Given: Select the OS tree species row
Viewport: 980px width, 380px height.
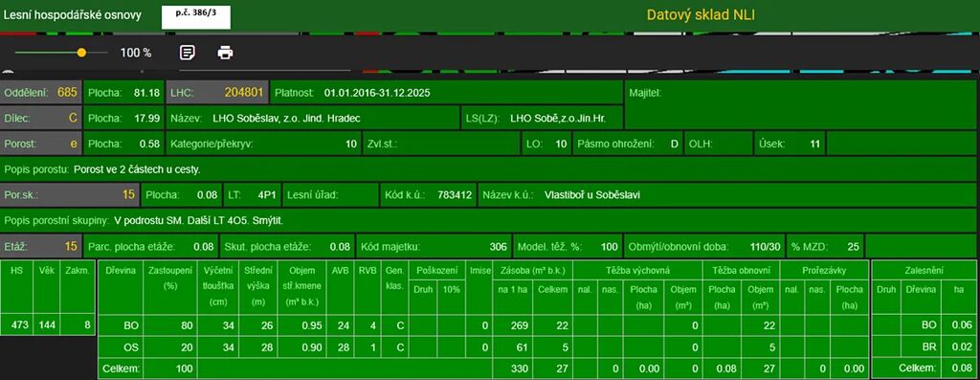Looking at the screenshot, I should [483, 346].
